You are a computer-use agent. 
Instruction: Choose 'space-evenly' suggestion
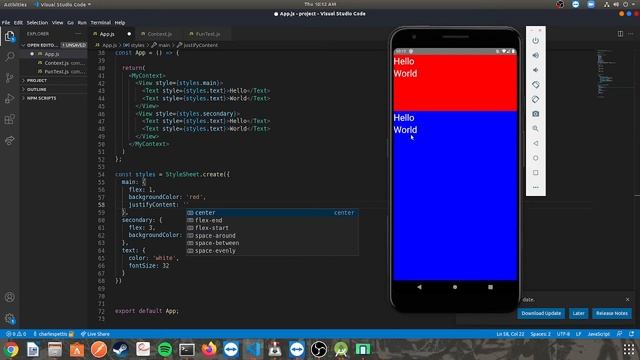[x=272, y=251]
